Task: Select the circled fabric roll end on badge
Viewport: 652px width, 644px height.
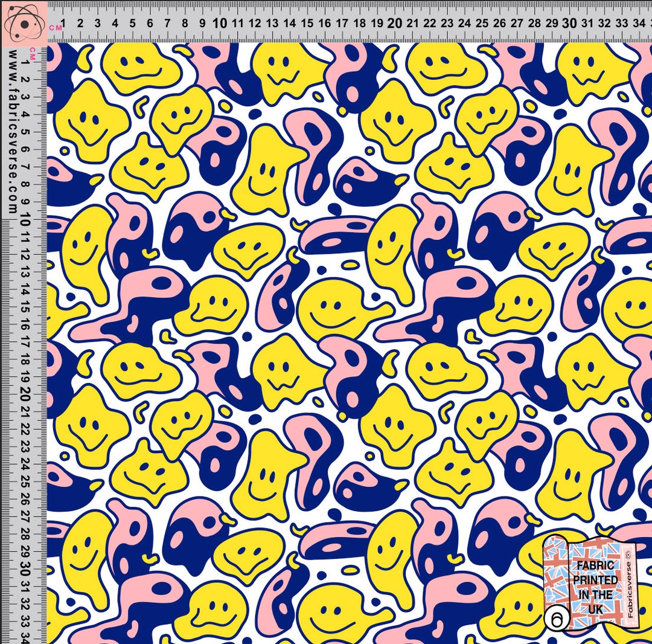Action: (x=557, y=617)
